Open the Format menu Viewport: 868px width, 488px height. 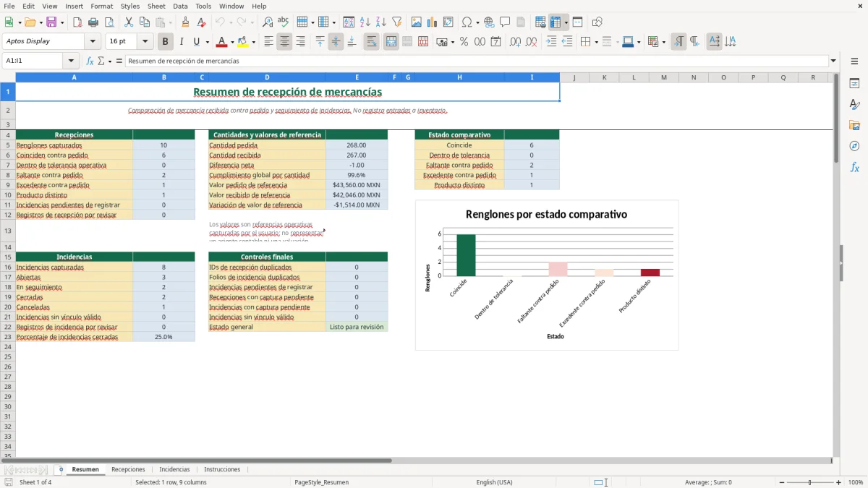tap(101, 6)
